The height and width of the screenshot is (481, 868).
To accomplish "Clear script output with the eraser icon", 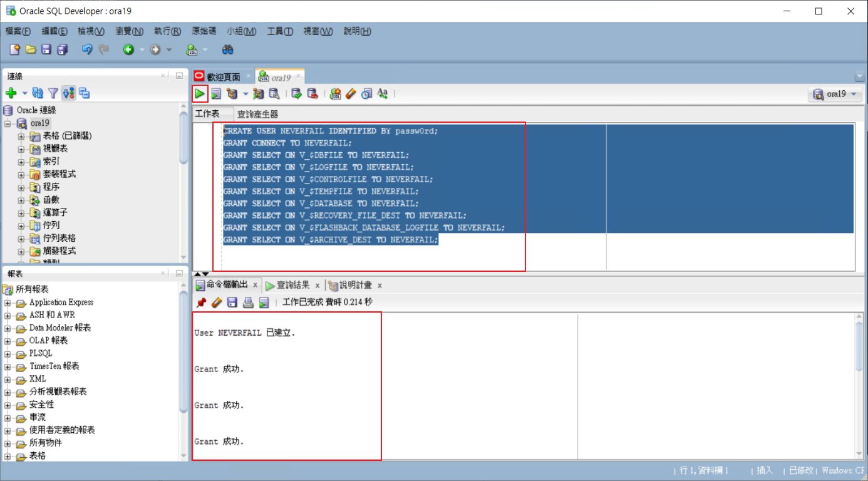I will [x=217, y=303].
